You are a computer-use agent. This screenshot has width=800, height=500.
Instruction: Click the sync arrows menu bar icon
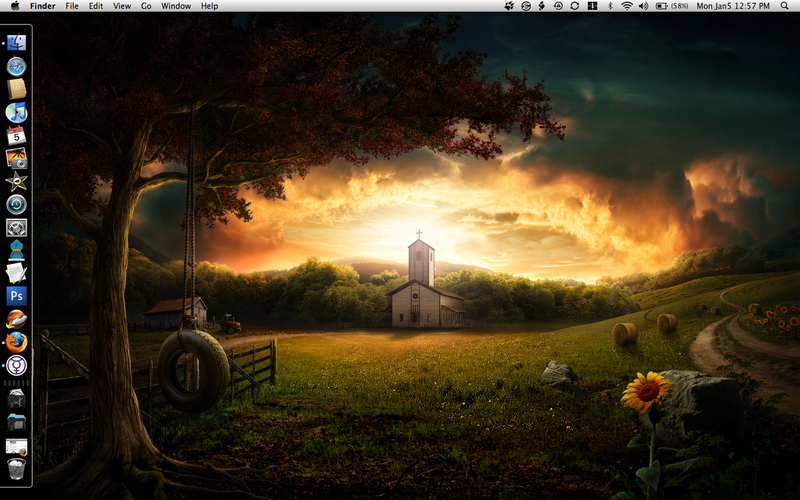[574, 6]
